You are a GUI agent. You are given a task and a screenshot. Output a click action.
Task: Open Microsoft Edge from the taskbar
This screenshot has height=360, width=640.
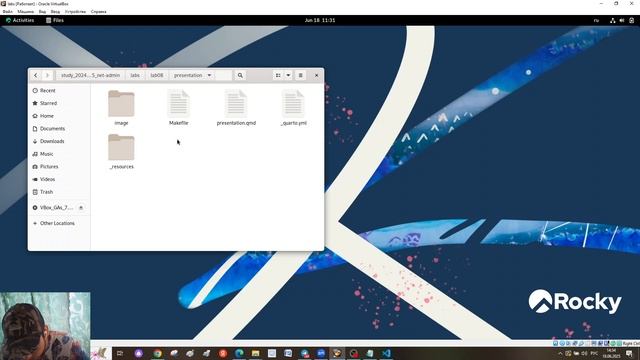239,353
